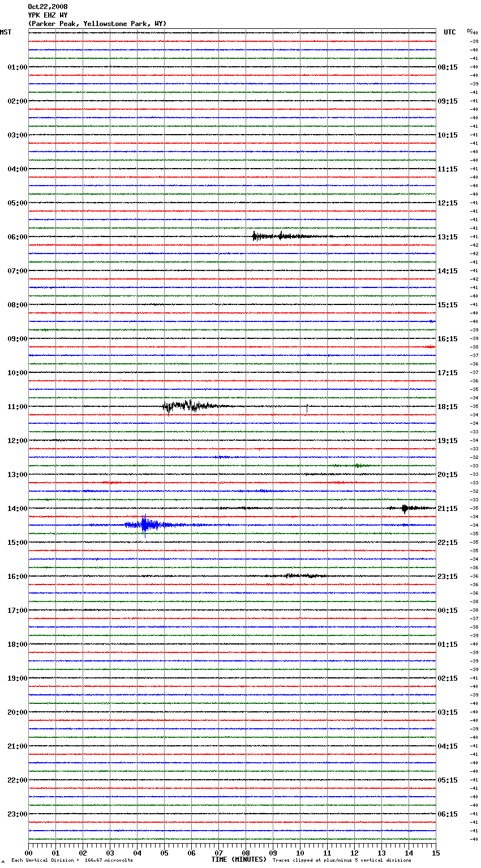Click the 10:00 MST row label
The height and width of the screenshot is (868, 481).
pyautogui.click(x=18, y=373)
